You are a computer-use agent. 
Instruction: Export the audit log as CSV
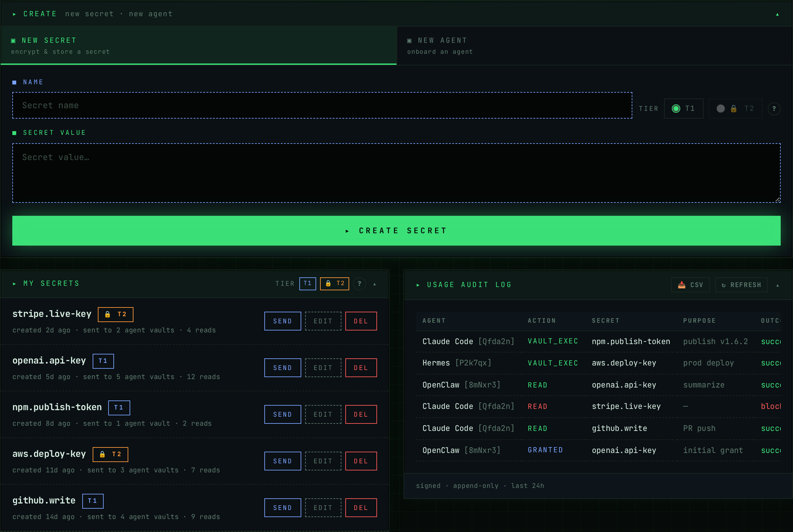tap(690, 285)
